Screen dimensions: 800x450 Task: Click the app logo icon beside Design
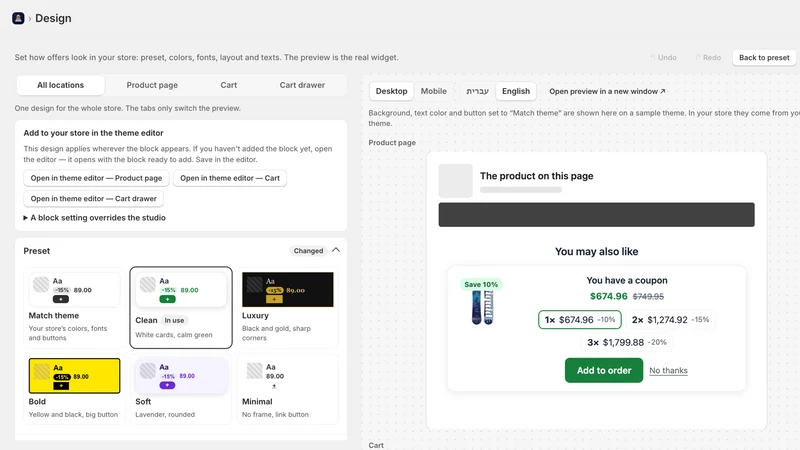[x=18, y=18]
